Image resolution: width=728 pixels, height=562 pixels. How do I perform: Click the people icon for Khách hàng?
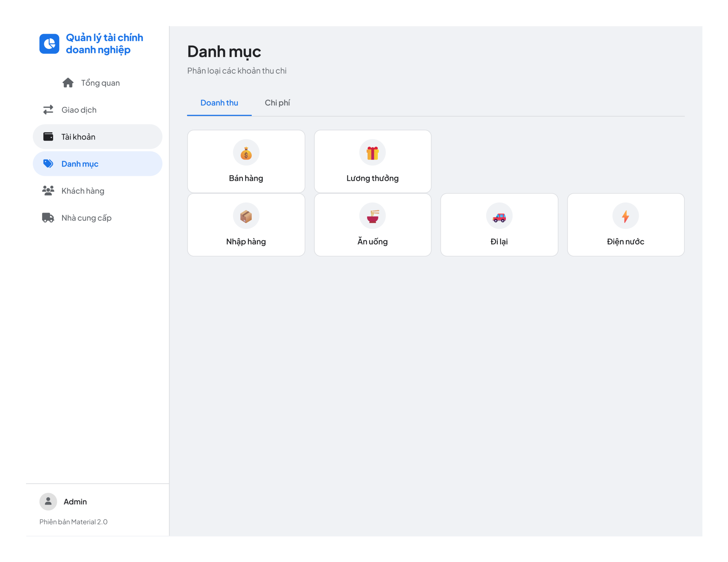click(x=48, y=191)
